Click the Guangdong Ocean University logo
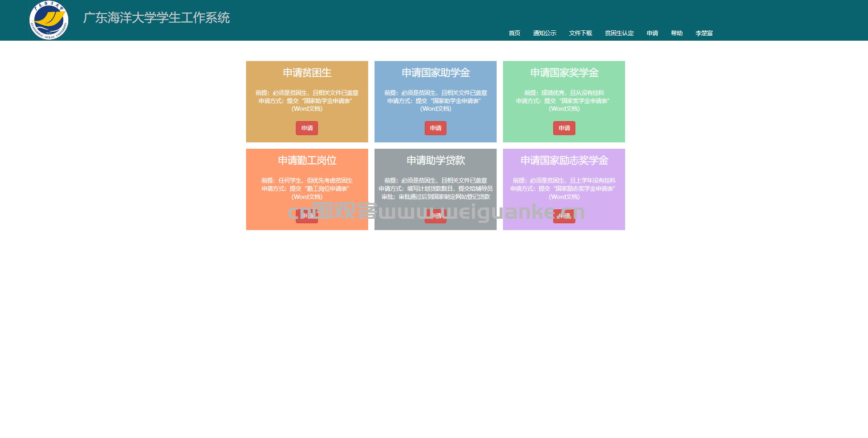 point(49,20)
